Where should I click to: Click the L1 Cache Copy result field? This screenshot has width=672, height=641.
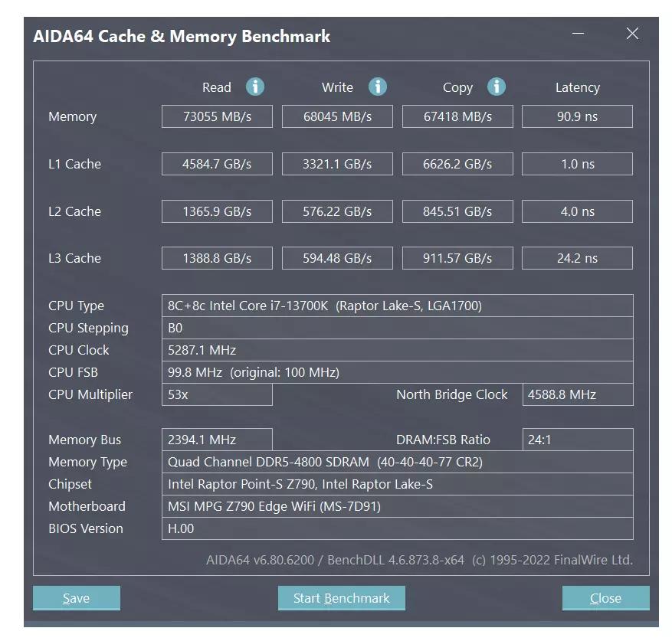pyautogui.click(x=457, y=163)
